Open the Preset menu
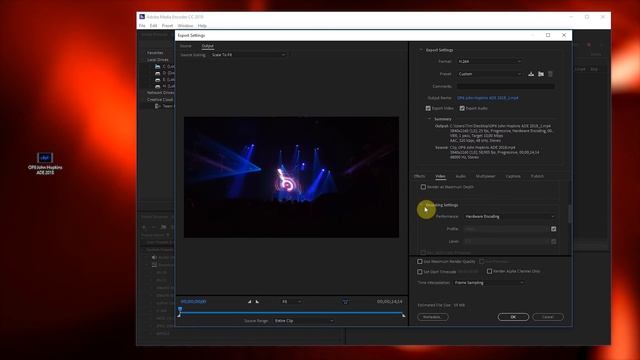640x360 pixels. 167,26
